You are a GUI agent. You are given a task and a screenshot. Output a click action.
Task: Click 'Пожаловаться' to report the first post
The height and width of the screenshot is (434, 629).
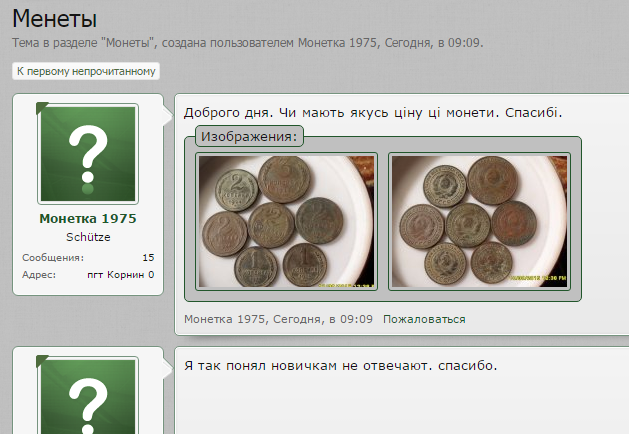424,319
